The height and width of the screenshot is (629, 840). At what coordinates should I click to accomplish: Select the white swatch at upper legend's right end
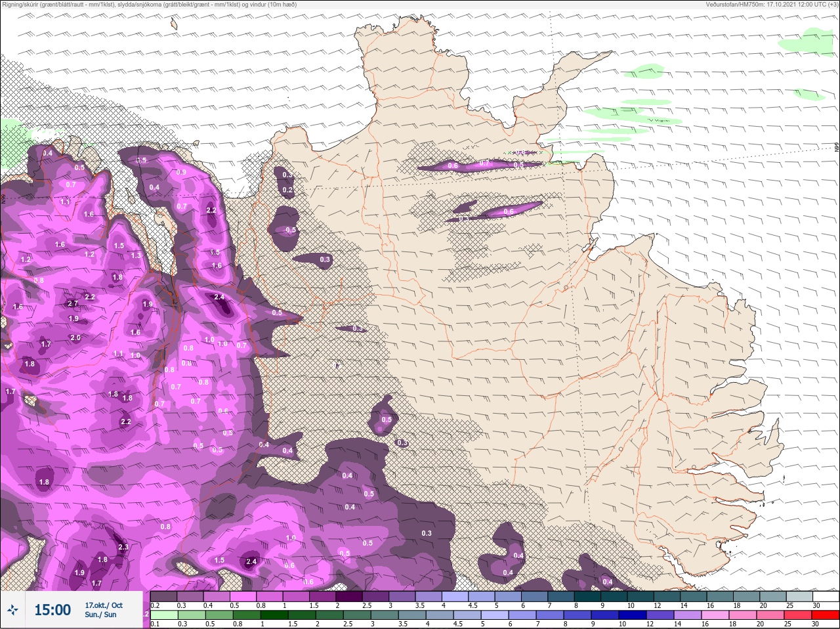click(x=825, y=597)
